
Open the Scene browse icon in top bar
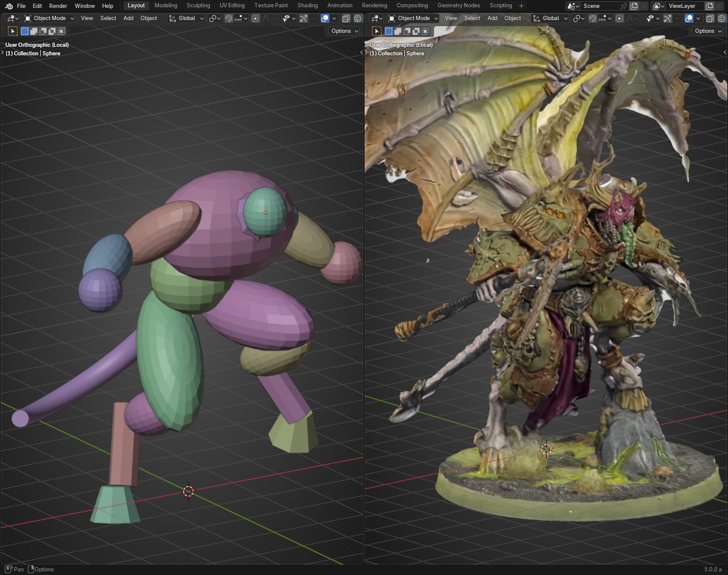pos(573,6)
